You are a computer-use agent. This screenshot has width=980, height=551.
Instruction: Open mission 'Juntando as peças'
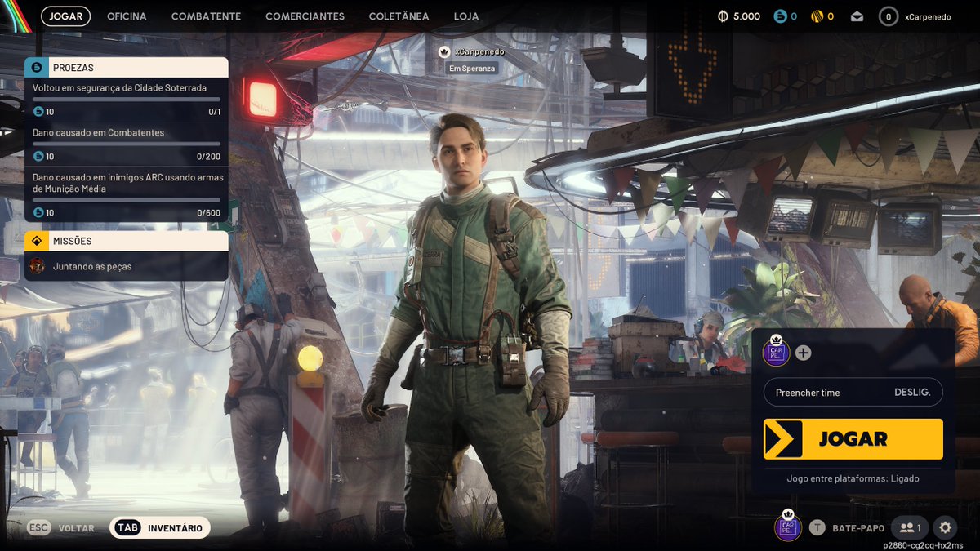tap(127, 266)
